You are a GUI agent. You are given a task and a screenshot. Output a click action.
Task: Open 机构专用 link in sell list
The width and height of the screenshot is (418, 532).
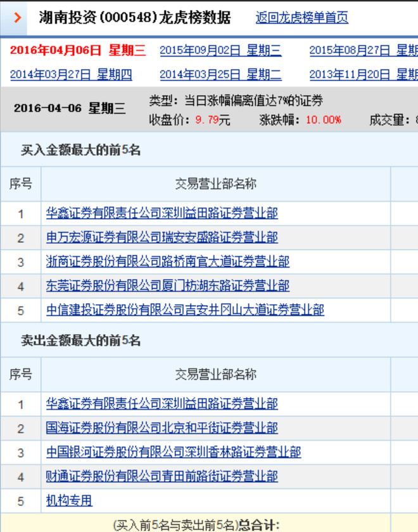click(x=69, y=500)
